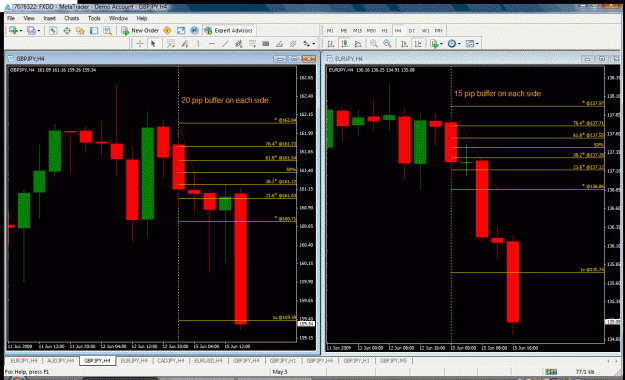Open the Market Watch panel icon
Viewport: 625px width, 380px height.
click(x=53, y=31)
